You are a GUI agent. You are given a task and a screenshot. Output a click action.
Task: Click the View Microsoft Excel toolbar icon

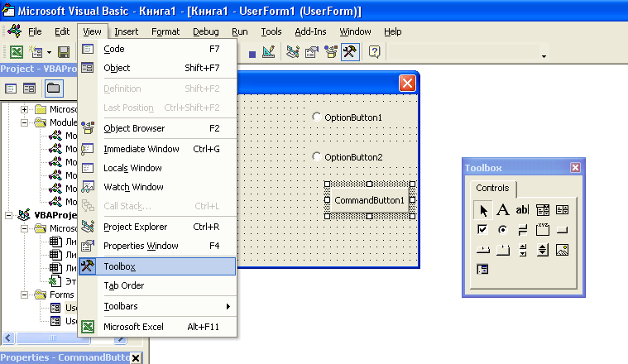tap(17, 52)
